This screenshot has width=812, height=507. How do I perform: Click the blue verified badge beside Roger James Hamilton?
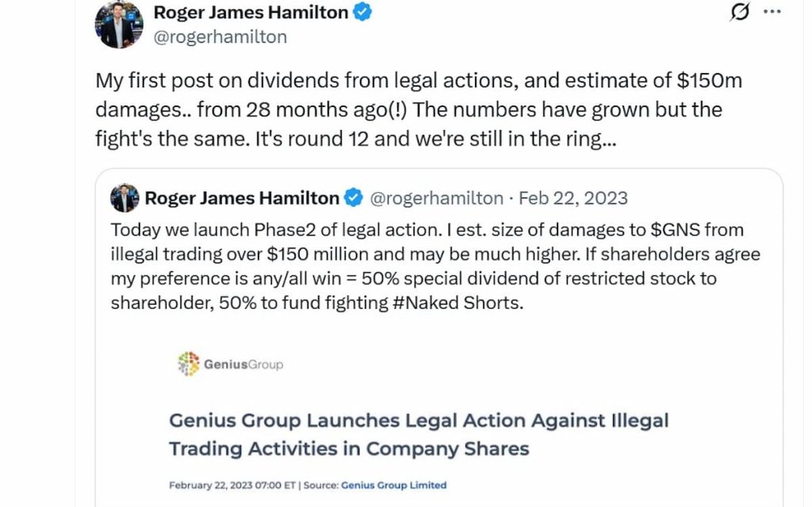tap(363, 13)
